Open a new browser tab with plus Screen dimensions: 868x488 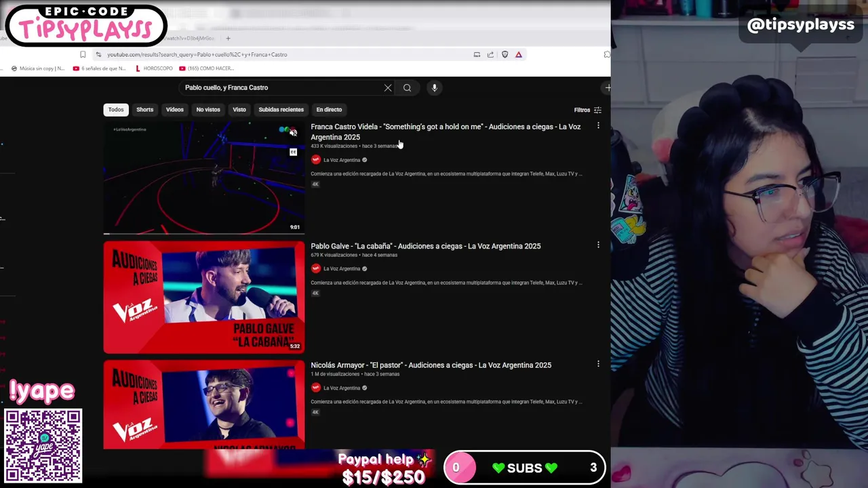228,38
